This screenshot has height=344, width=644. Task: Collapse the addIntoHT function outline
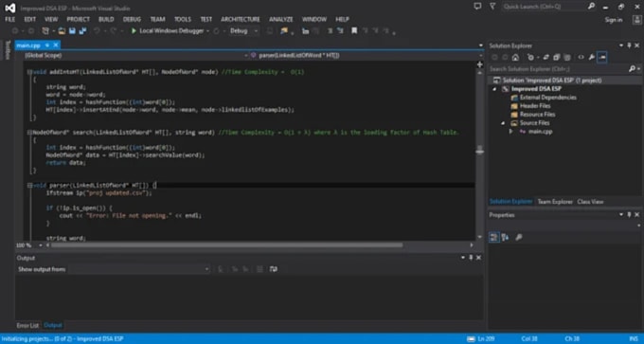click(x=29, y=72)
